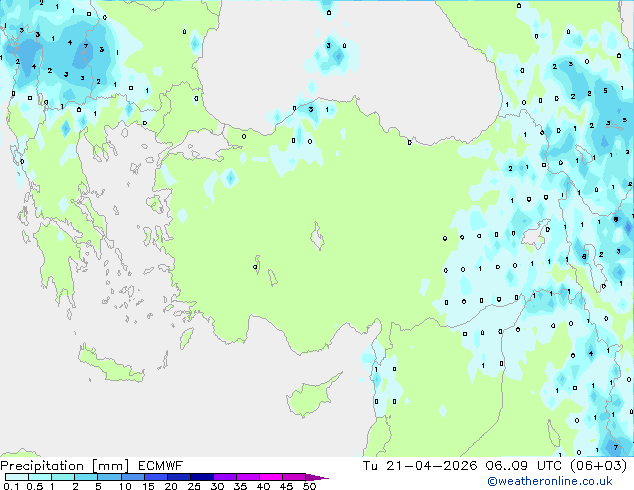Click the legend label '0.5'
This screenshot has height=490, width=634.
click(x=34, y=486)
